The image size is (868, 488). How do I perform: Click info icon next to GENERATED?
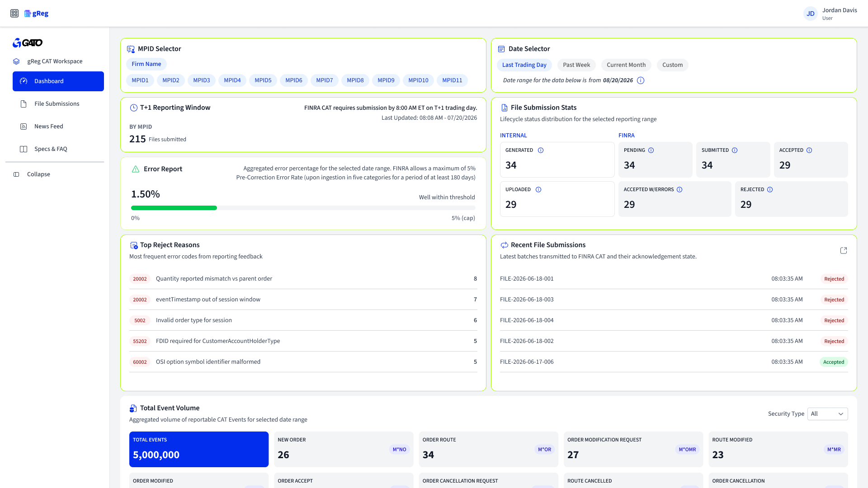pos(541,150)
